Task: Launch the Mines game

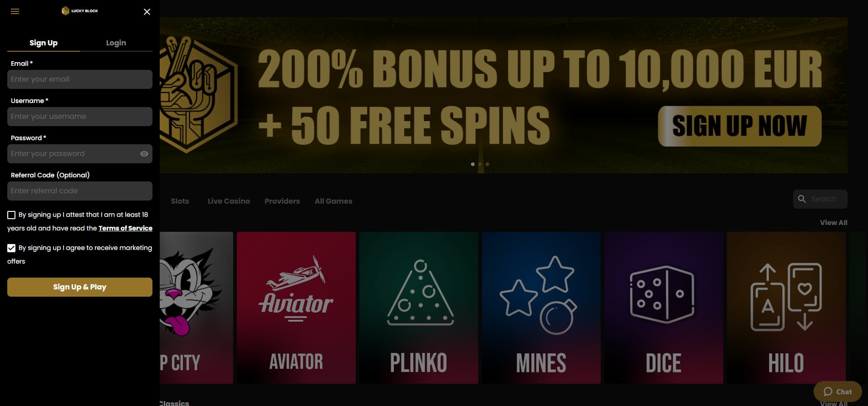Action: click(x=541, y=308)
